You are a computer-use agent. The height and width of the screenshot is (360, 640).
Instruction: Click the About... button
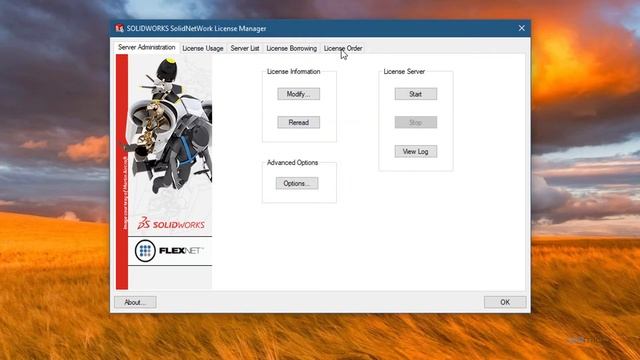coord(135,302)
